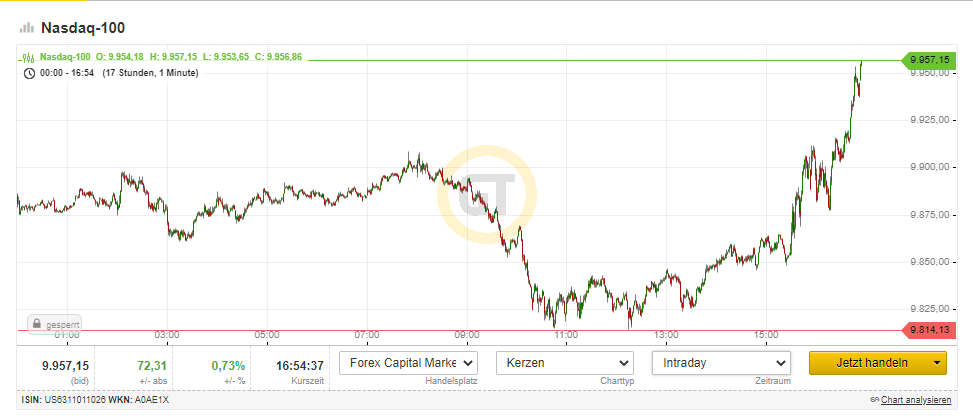Click the chart analysis icon before Chart analysieren

click(x=873, y=400)
